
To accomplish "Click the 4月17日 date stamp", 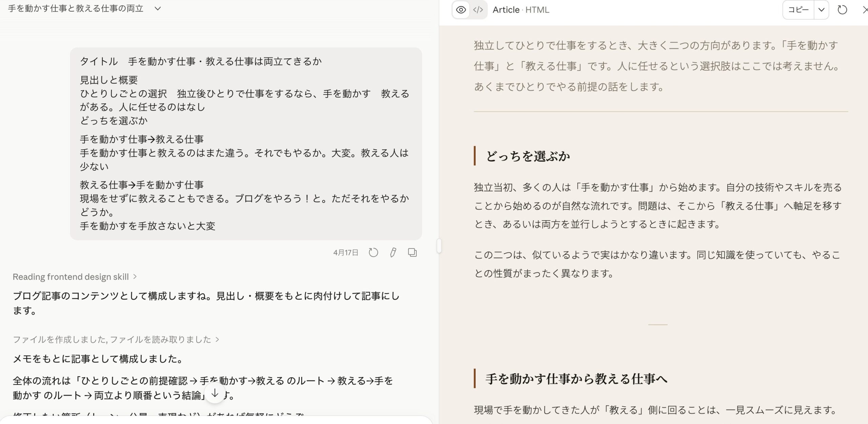I will click(346, 253).
